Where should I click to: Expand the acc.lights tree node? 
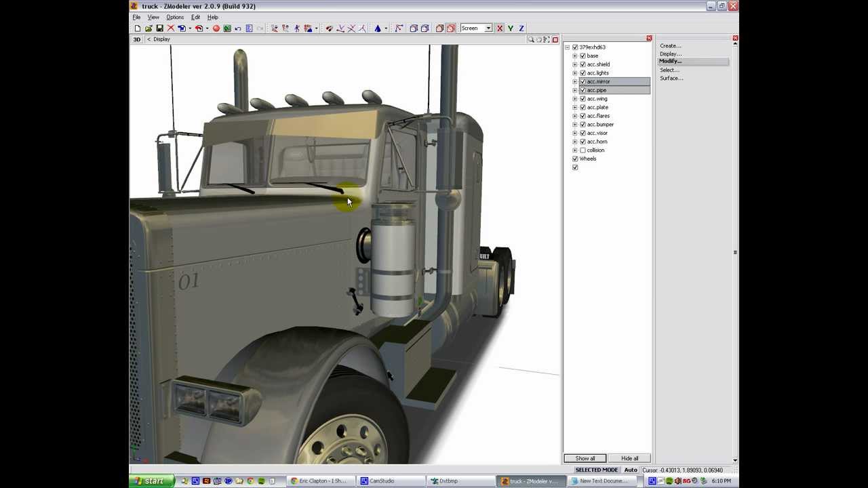click(x=575, y=73)
